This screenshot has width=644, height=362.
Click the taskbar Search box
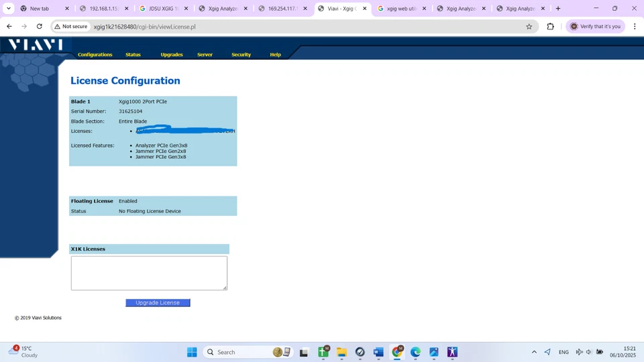point(248,352)
